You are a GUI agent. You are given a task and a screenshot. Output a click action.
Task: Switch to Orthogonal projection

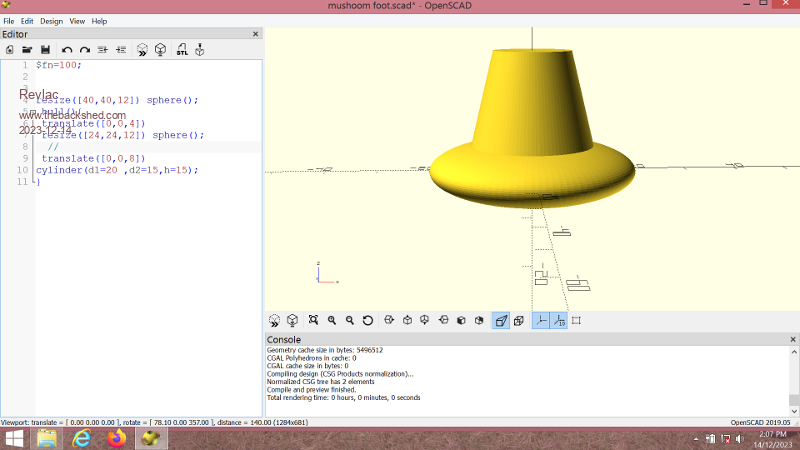519,321
